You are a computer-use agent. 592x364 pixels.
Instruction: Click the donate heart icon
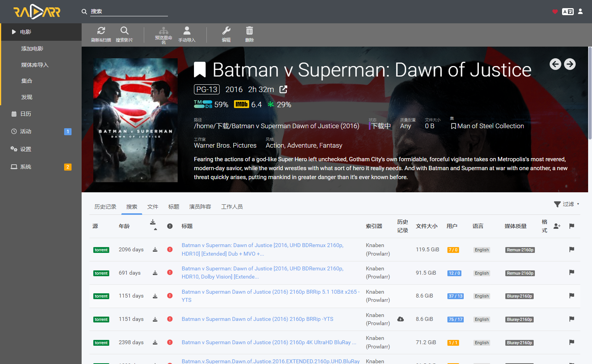555,12
